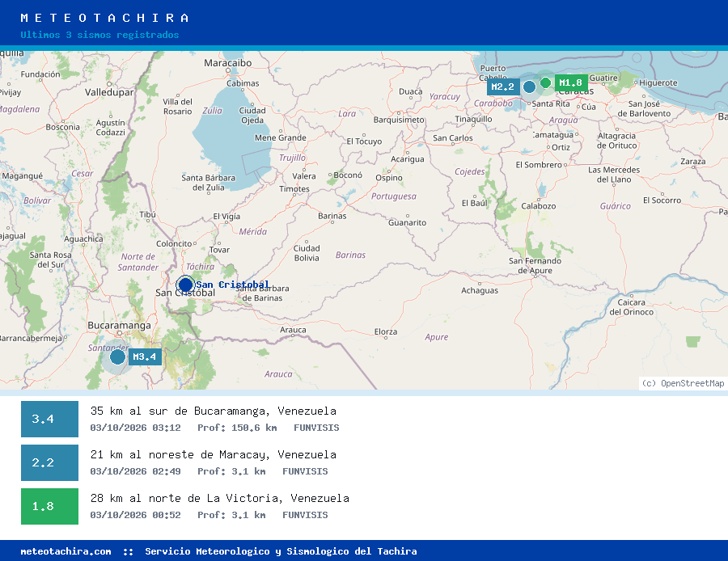This screenshot has height=561, width=728.
Task: Click the OpenStreetMap attribution
Action: coord(683,383)
